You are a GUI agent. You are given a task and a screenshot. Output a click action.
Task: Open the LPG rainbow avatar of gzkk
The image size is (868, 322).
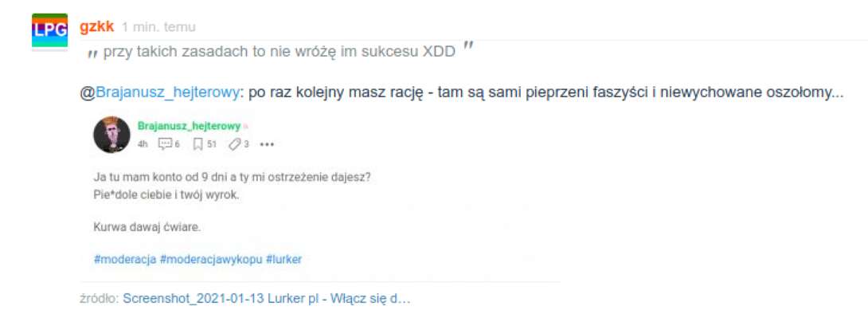tap(50, 30)
